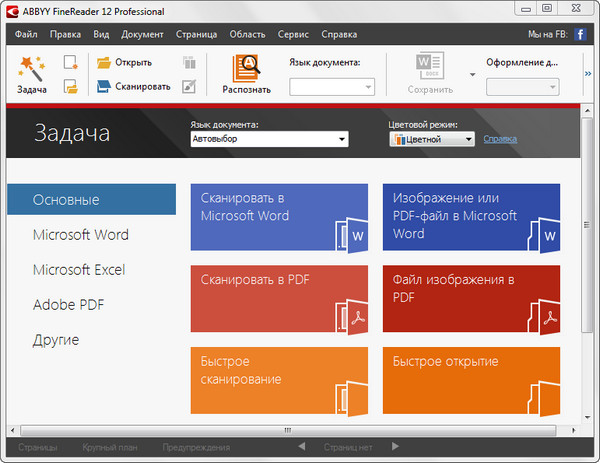
Task: Click the Задача wand icon in toolbar
Action: click(30, 68)
